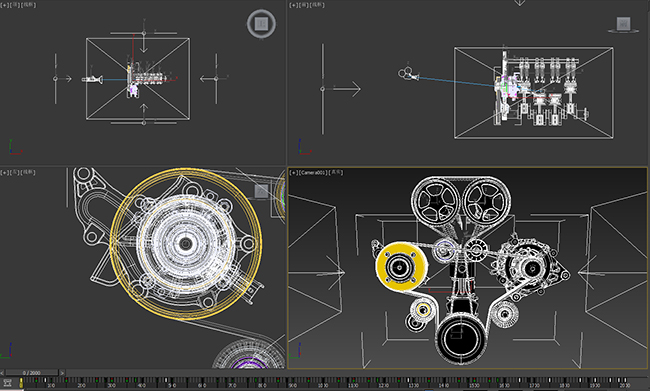Open the [+] menu of the Camera001 viewport

(x=293, y=172)
